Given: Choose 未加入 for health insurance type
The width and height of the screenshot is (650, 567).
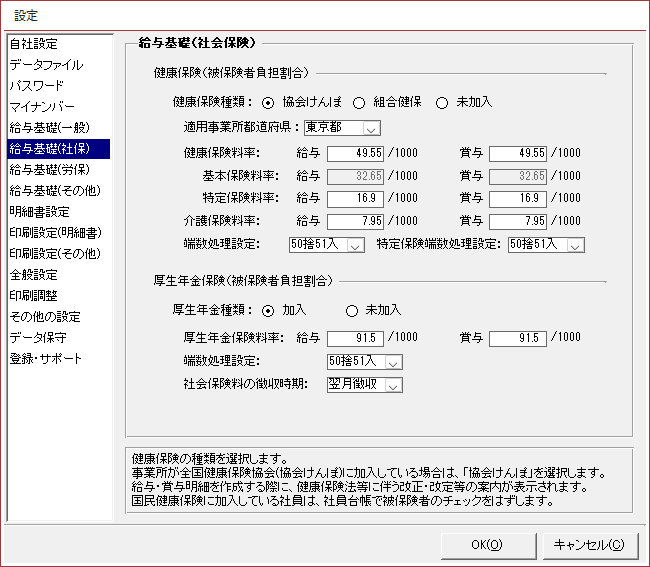Looking at the screenshot, I should 443,102.
